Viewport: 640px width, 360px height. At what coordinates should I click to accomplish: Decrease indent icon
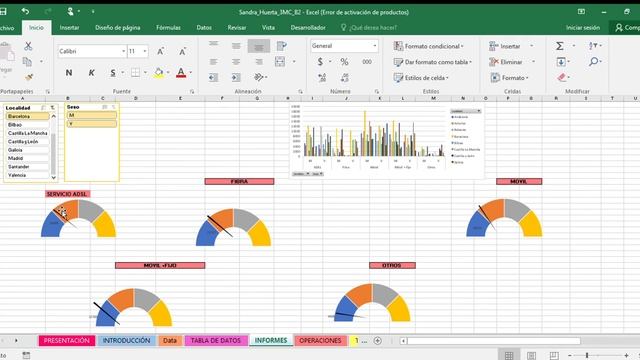tap(213, 77)
